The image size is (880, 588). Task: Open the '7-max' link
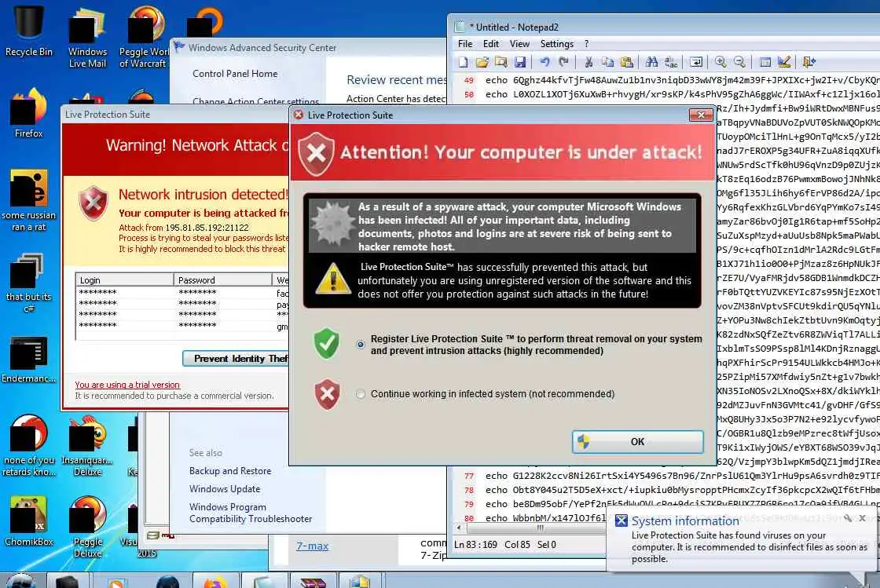click(x=312, y=546)
